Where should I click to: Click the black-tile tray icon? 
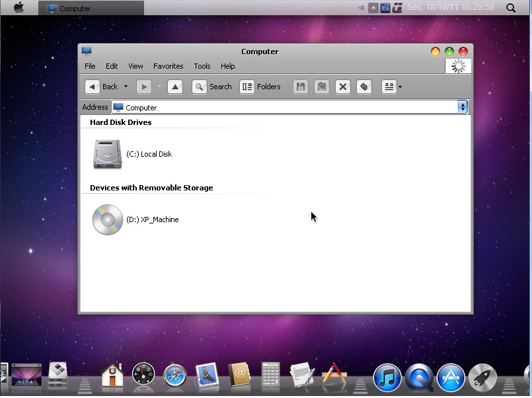(x=397, y=8)
